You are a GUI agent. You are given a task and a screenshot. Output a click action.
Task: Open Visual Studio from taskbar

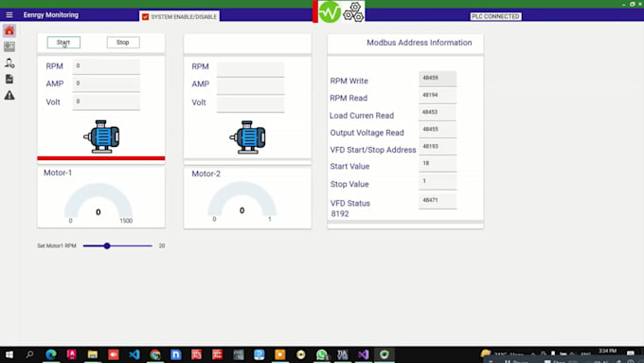point(364,354)
